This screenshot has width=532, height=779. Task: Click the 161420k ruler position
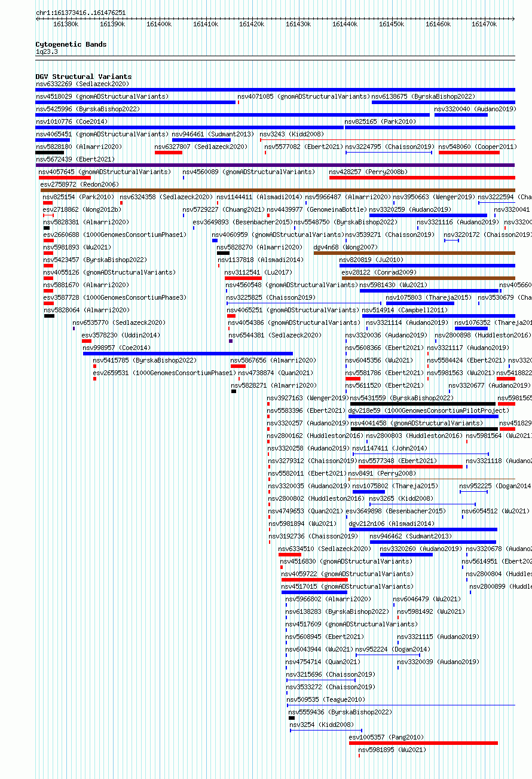[252, 24]
